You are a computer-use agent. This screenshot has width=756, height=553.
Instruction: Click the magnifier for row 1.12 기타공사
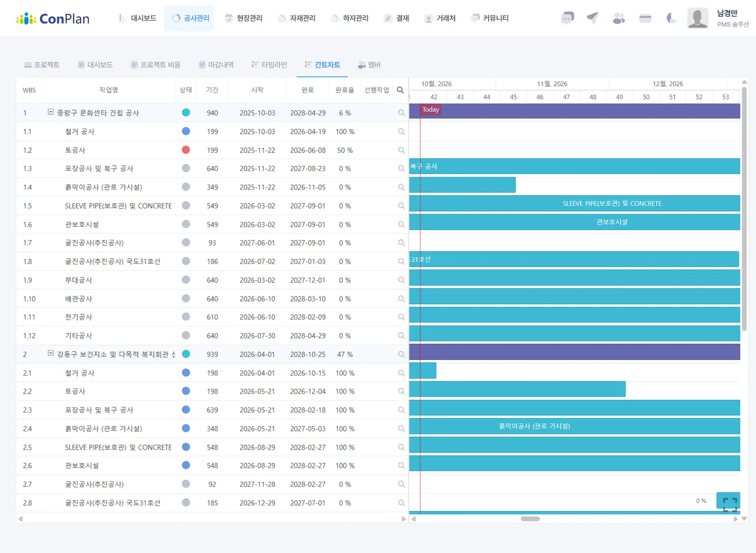point(401,336)
